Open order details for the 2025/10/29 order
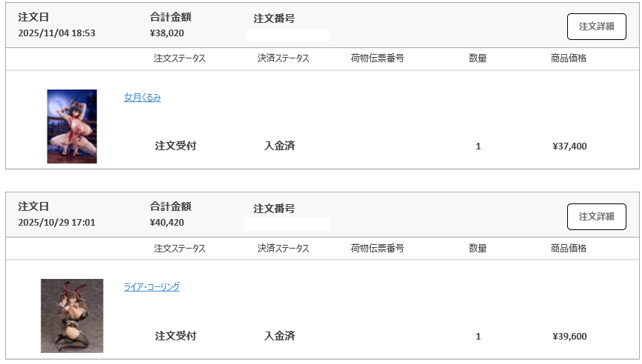The image size is (642, 364). 596,217
